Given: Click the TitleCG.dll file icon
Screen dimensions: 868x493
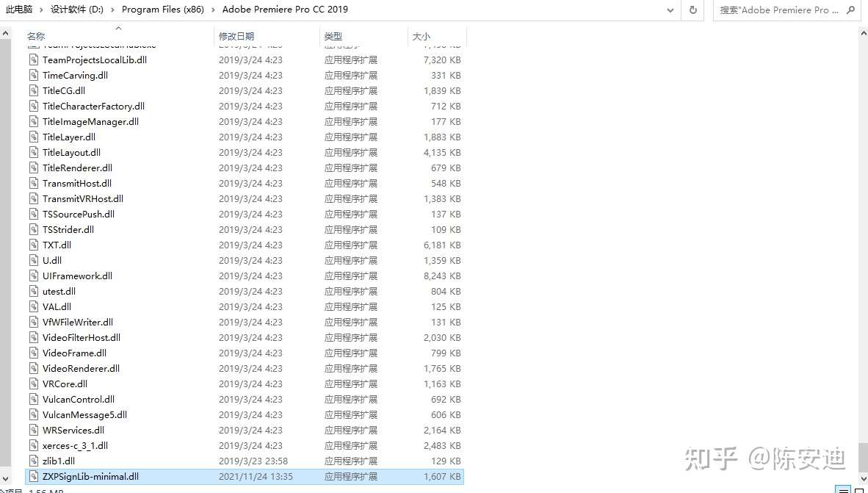Looking at the screenshot, I should (35, 91).
